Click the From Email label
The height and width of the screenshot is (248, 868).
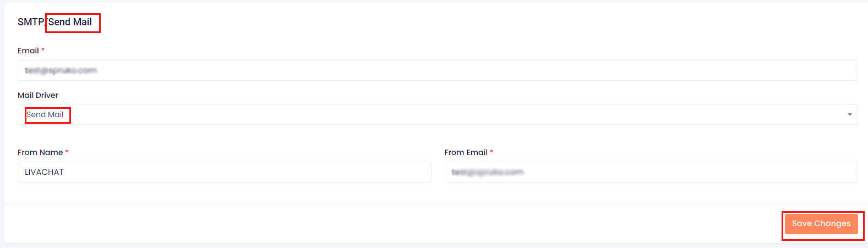coord(466,152)
